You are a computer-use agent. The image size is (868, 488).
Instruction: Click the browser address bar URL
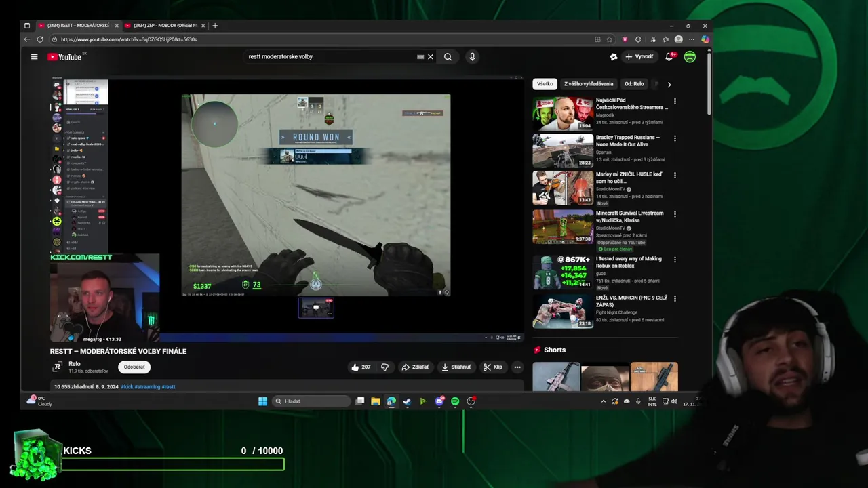(x=129, y=39)
